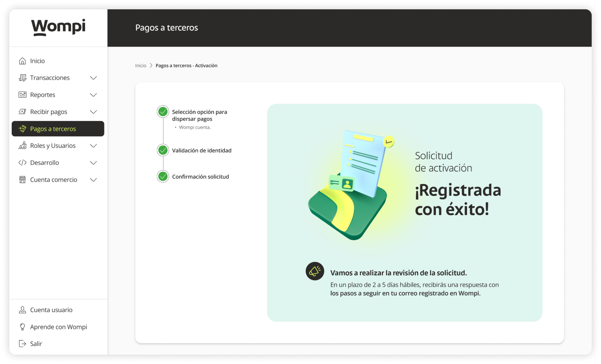Open Reportes via its chart icon
This screenshot has height=364, width=601.
(23, 95)
